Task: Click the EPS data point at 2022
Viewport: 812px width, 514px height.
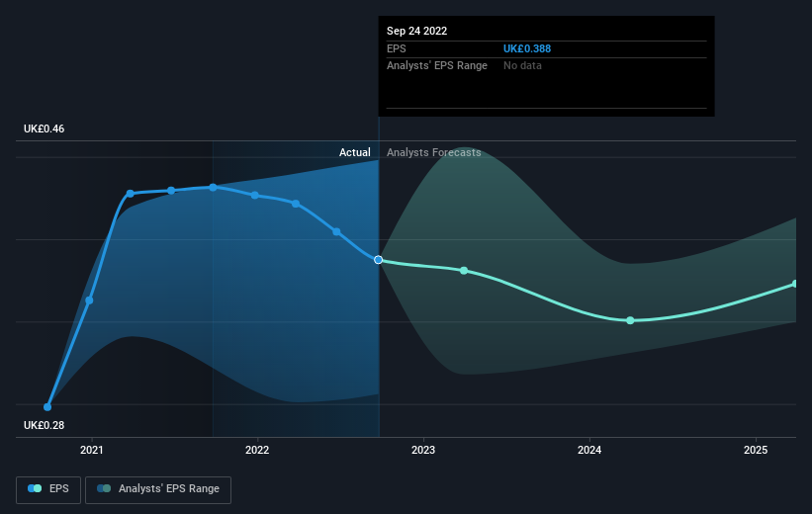Action: tap(255, 195)
